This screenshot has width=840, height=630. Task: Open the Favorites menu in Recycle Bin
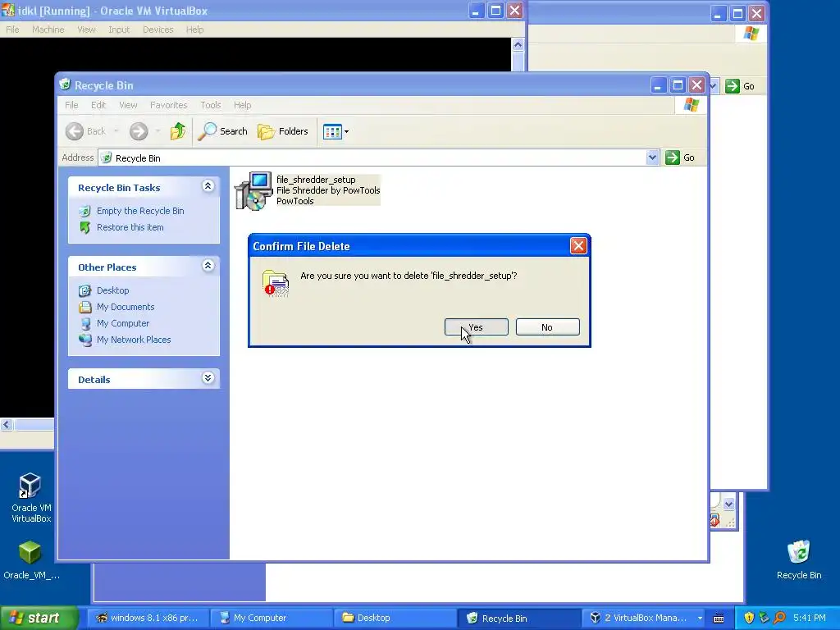pyautogui.click(x=169, y=105)
